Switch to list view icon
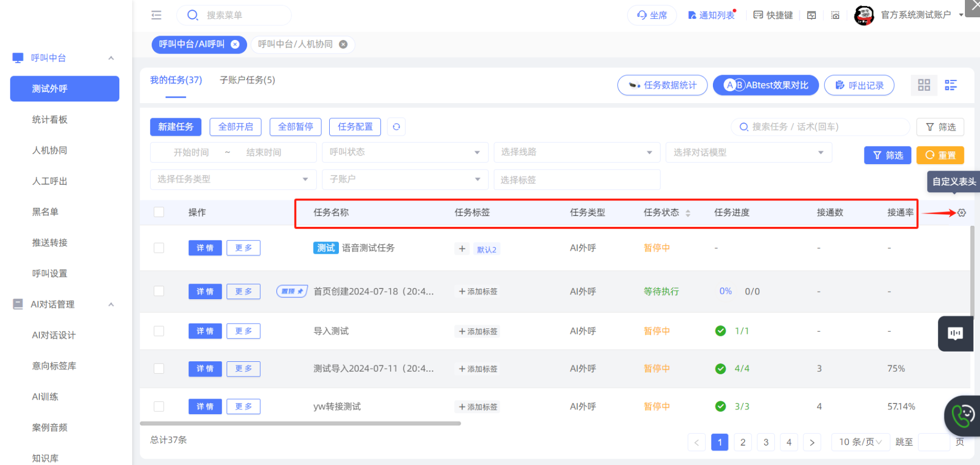This screenshot has height=465, width=980. [950, 85]
